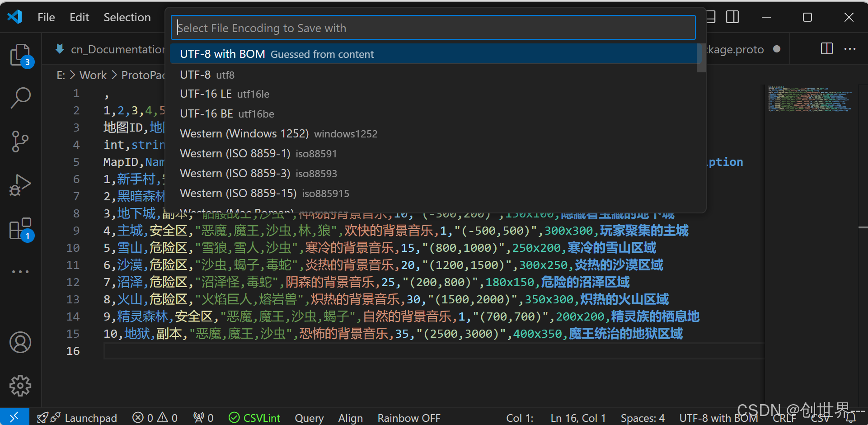The width and height of the screenshot is (868, 425).
Task: Click the text 魔王统治的地狱区域 on line 15
Action: click(625, 334)
